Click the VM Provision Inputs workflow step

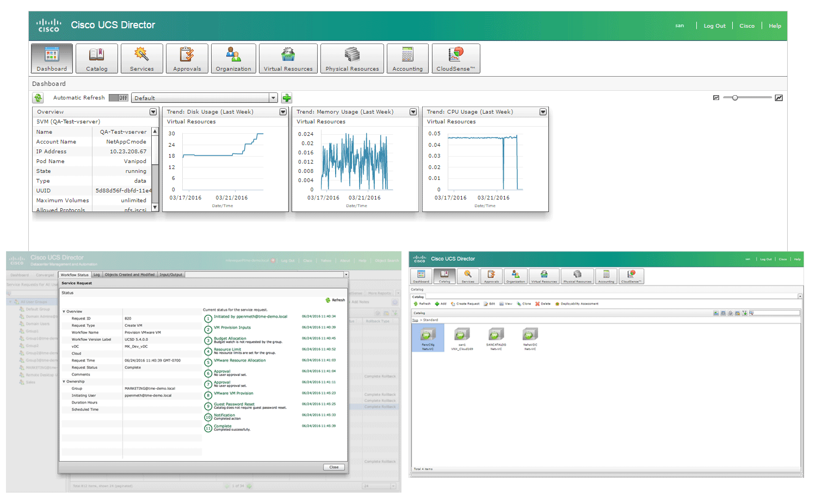pos(232,327)
